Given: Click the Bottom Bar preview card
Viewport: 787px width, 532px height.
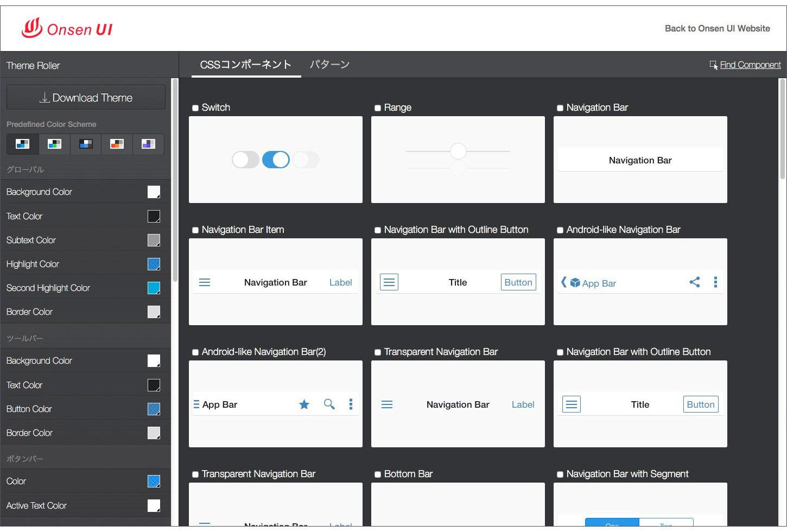Looking at the screenshot, I should [458, 504].
